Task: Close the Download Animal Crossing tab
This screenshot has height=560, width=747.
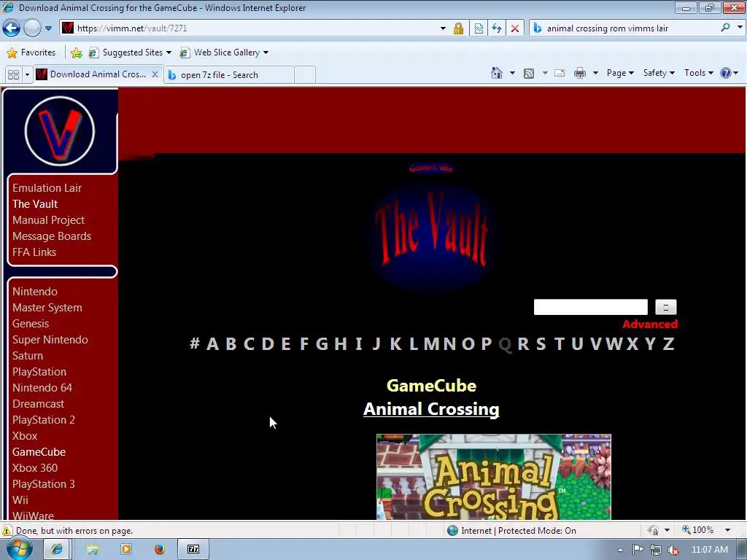Action: pyautogui.click(x=155, y=74)
